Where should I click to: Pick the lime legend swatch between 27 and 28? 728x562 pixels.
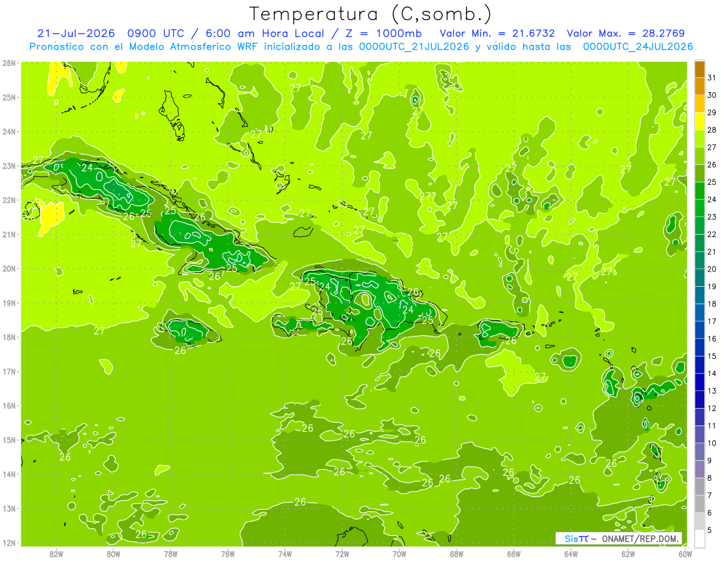[x=699, y=139]
